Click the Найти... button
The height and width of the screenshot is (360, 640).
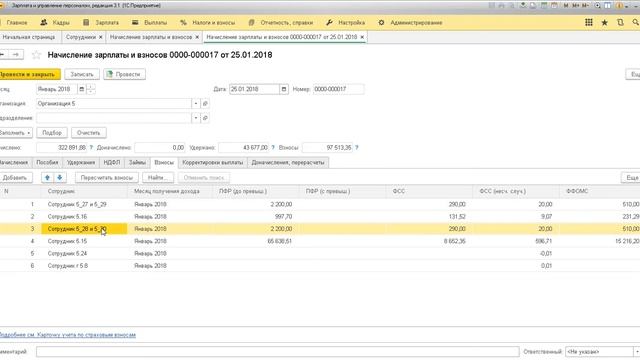pyautogui.click(x=158, y=178)
